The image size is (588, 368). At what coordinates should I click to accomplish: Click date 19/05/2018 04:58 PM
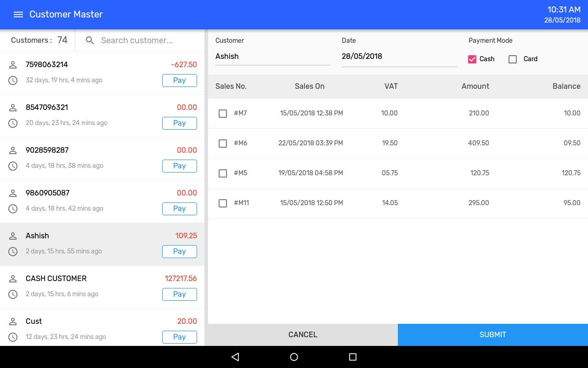coord(311,173)
